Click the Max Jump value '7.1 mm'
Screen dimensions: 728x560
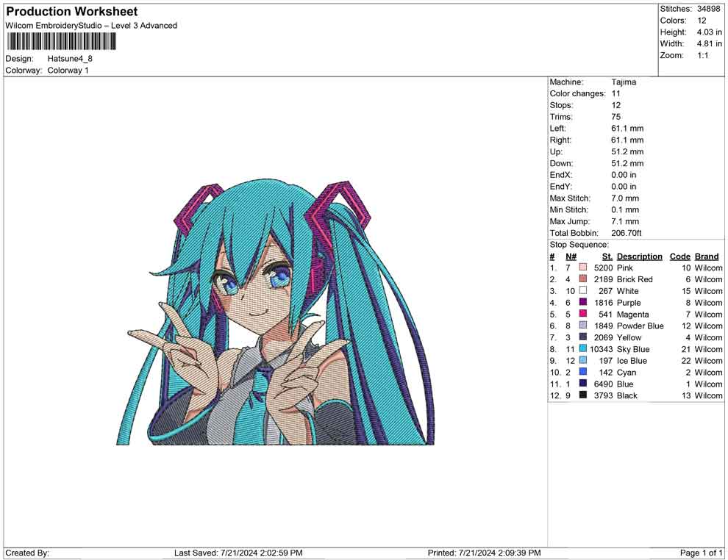(x=625, y=221)
